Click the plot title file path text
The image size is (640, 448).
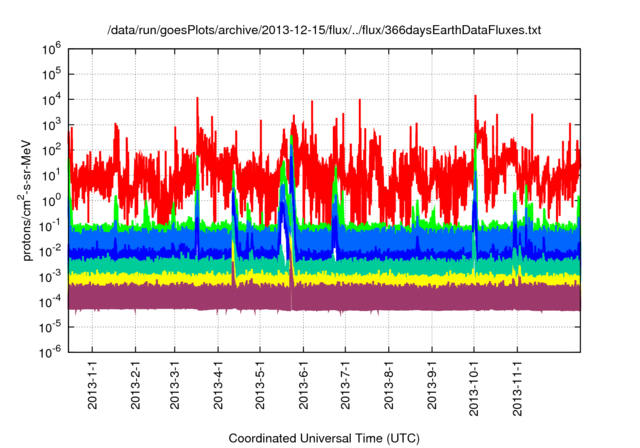point(324,30)
